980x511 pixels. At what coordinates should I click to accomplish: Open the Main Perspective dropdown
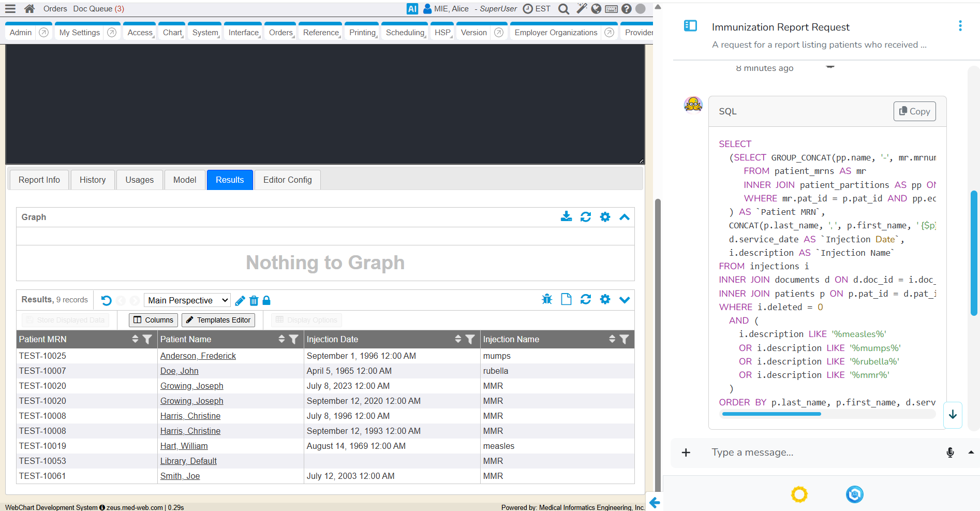click(x=187, y=300)
